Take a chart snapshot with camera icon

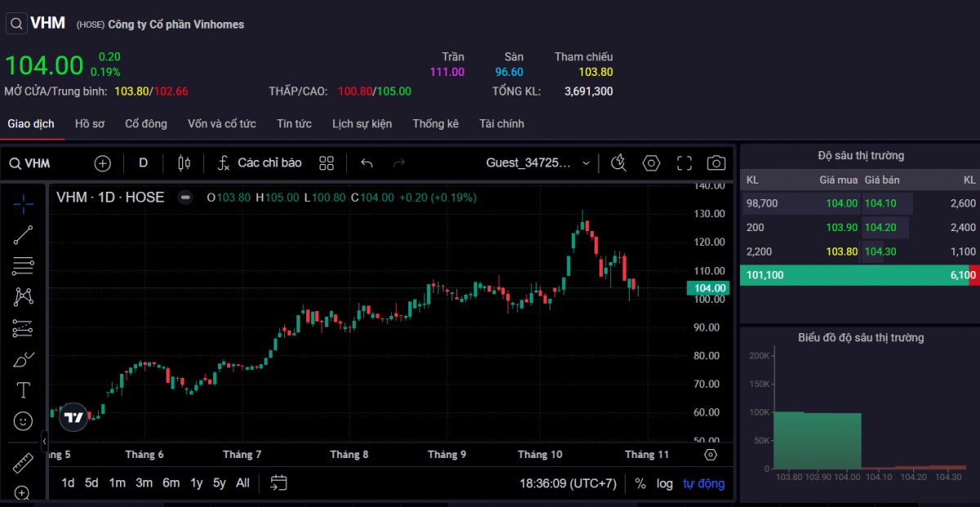(x=715, y=163)
